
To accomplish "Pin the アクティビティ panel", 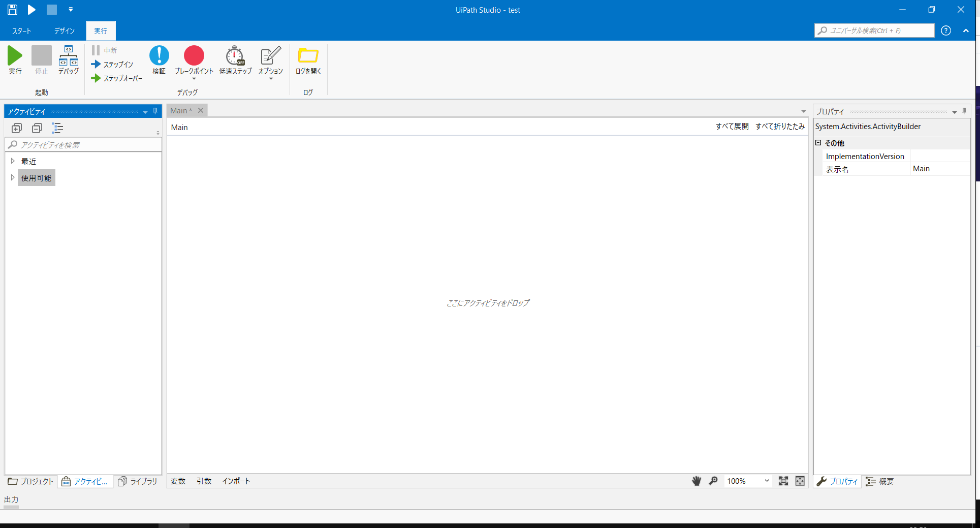I will (155, 111).
